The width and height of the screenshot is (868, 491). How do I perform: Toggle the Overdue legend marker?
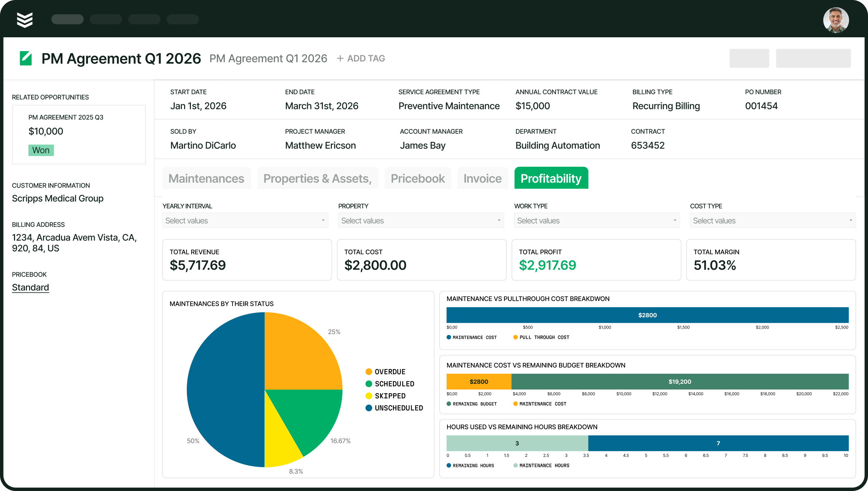369,372
